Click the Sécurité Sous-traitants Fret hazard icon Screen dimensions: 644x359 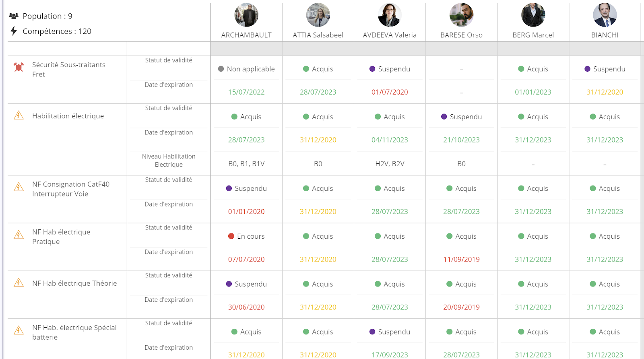click(19, 67)
